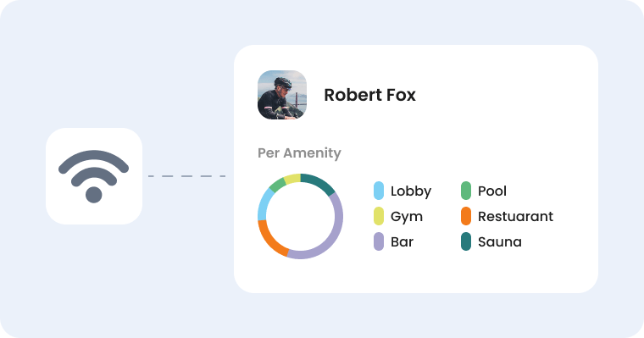This screenshot has width=644, height=338.
Task: Open Robert Fox's profile avatar
Action: pyautogui.click(x=282, y=95)
